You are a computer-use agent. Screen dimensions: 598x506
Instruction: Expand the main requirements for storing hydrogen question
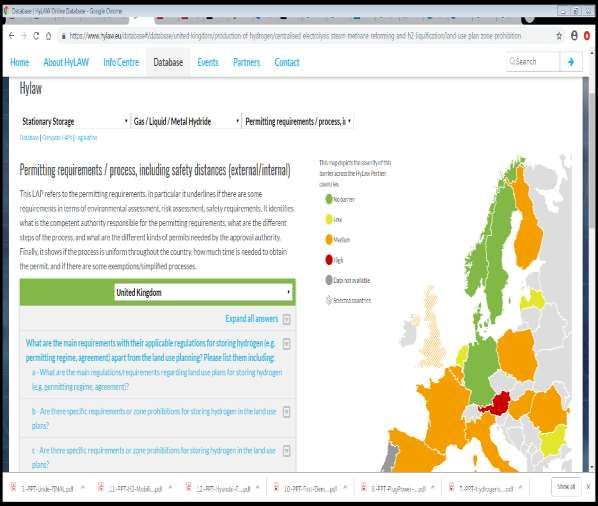click(150, 350)
